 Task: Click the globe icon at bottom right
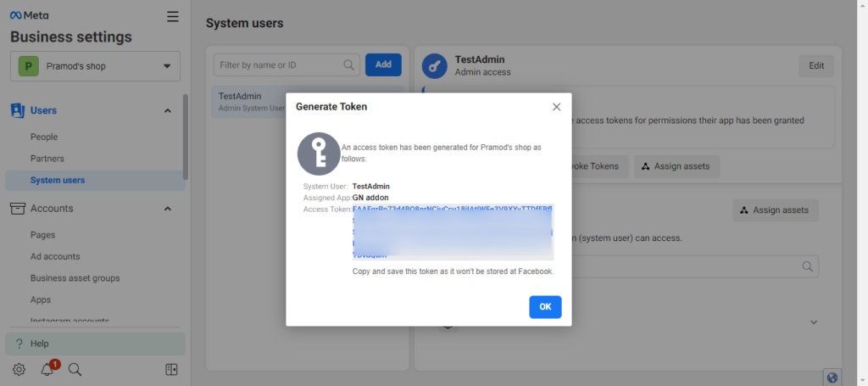click(832, 378)
